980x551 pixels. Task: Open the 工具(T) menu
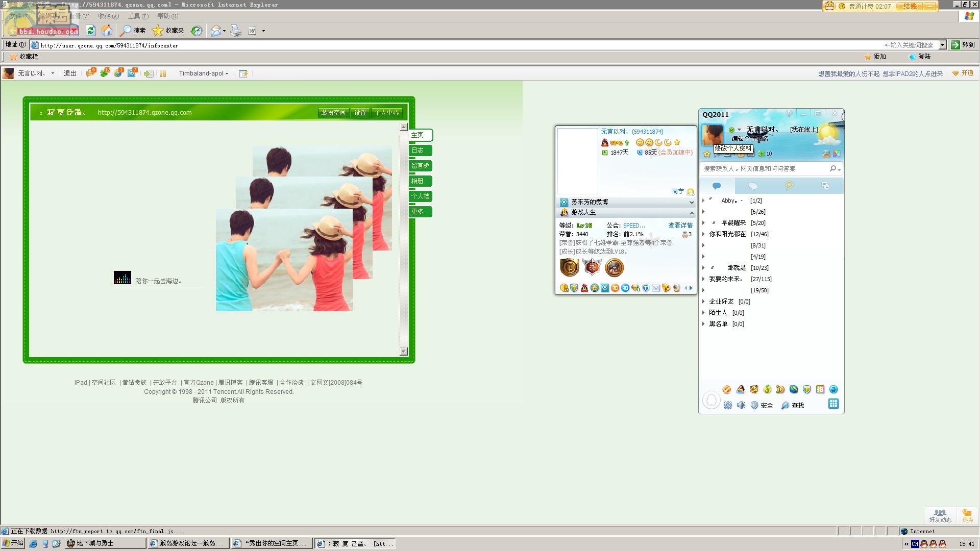coord(138,16)
